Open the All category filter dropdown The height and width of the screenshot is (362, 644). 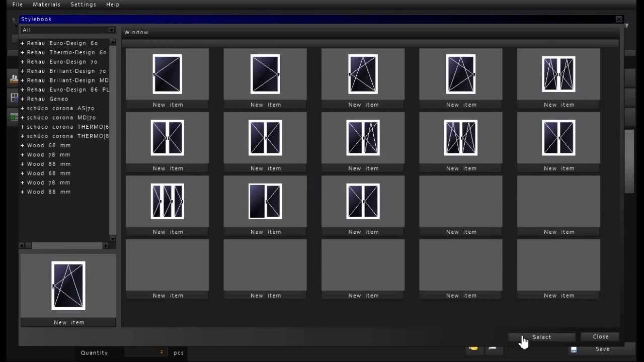(68, 30)
